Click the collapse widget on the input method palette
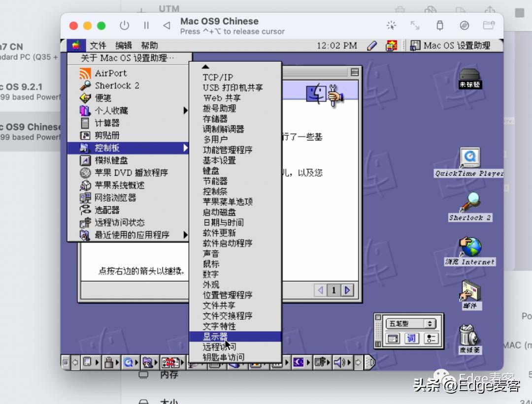The width and height of the screenshot is (532, 404). [x=378, y=317]
